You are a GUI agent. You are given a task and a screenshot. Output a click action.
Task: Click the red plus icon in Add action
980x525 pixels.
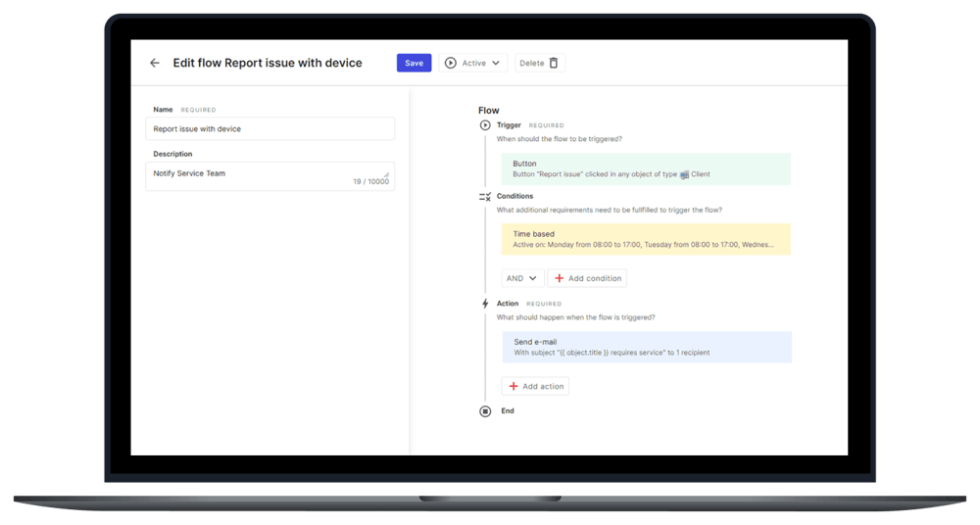[514, 386]
